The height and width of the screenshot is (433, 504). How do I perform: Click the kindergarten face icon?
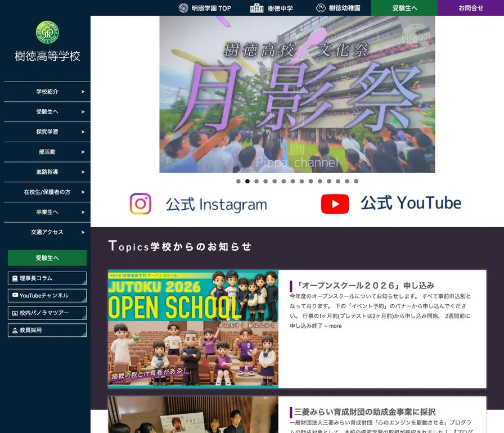click(x=321, y=8)
